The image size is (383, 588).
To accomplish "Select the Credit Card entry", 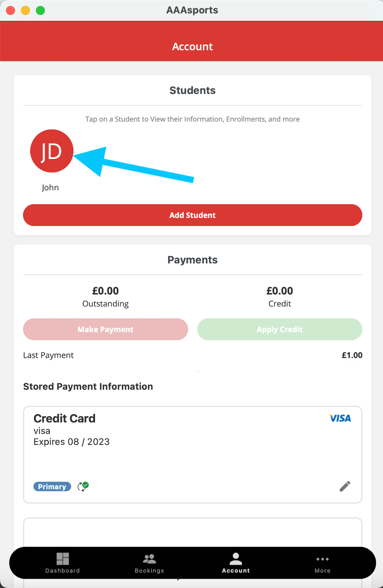I will [193, 455].
